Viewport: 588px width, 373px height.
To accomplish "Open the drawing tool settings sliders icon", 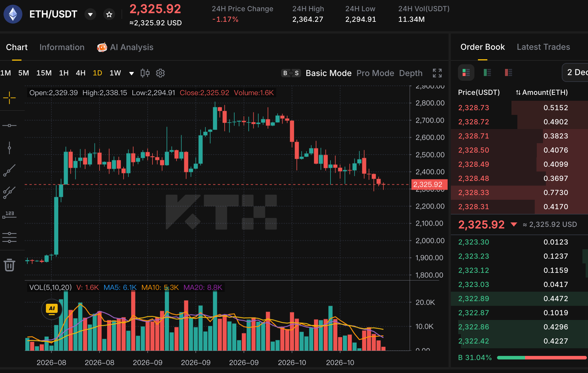I will pos(9,237).
